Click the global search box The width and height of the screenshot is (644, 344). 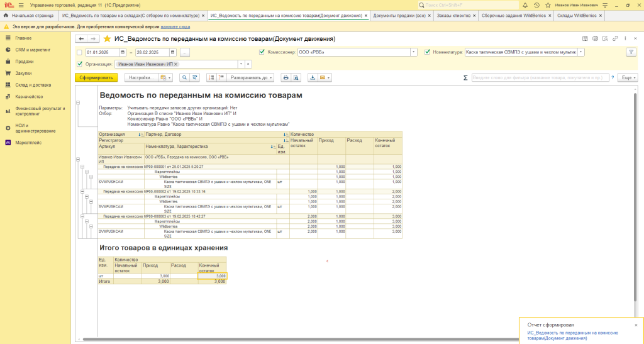(468, 5)
